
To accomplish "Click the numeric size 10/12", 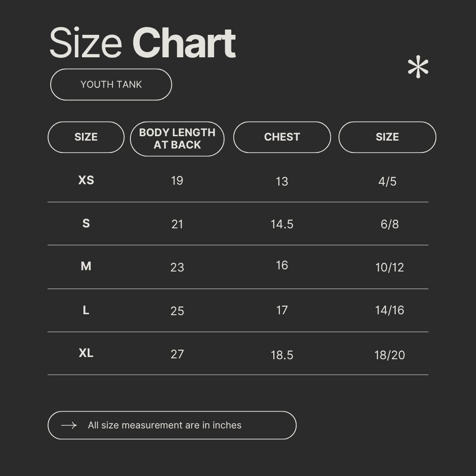I will [x=389, y=268].
